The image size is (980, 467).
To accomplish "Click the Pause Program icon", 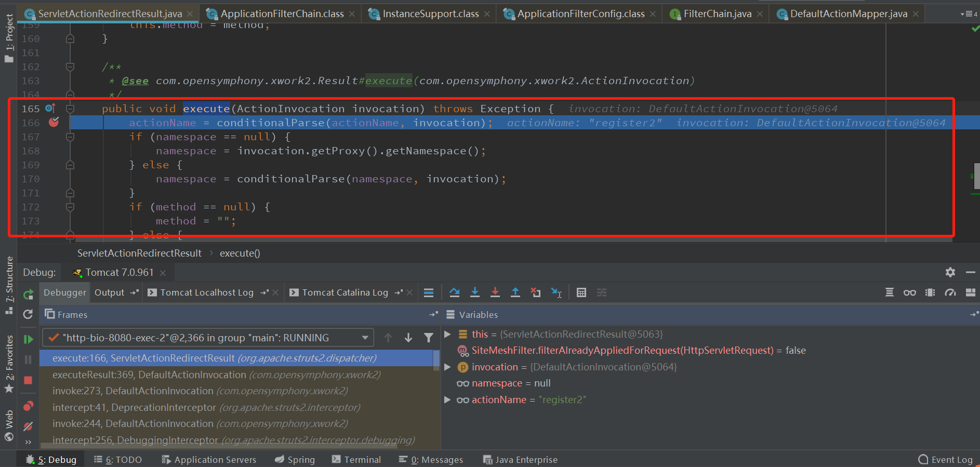I will pyautogui.click(x=28, y=359).
